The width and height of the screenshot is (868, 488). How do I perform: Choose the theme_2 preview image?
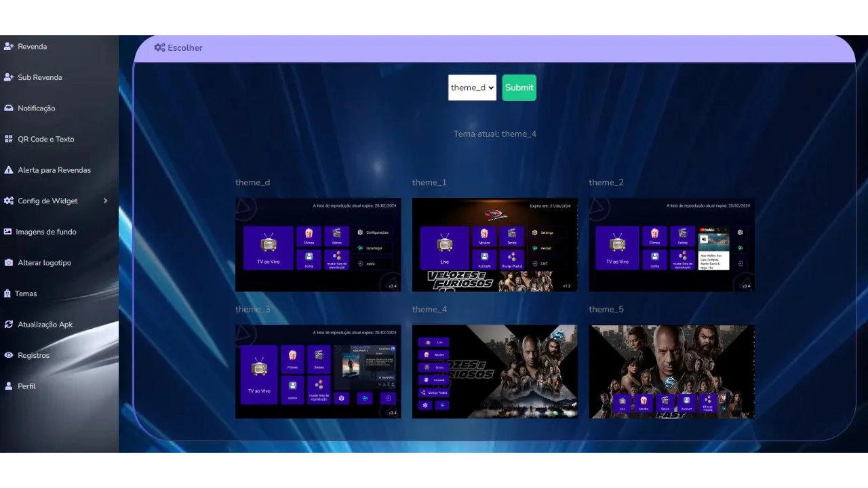tap(671, 245)
